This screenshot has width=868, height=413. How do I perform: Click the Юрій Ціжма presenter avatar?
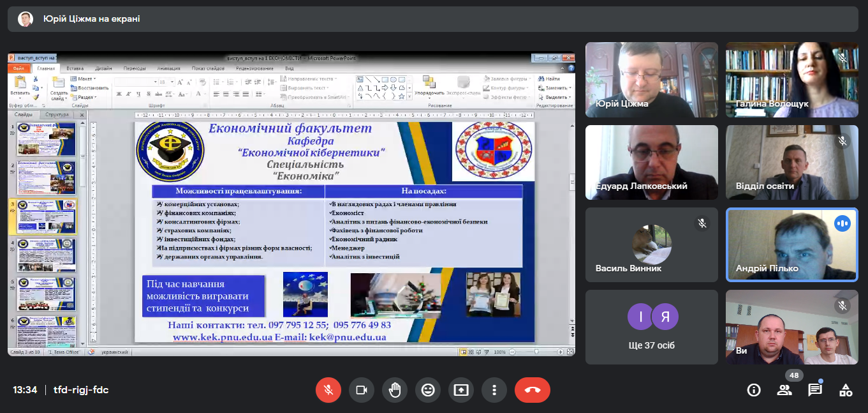point(26,19)
